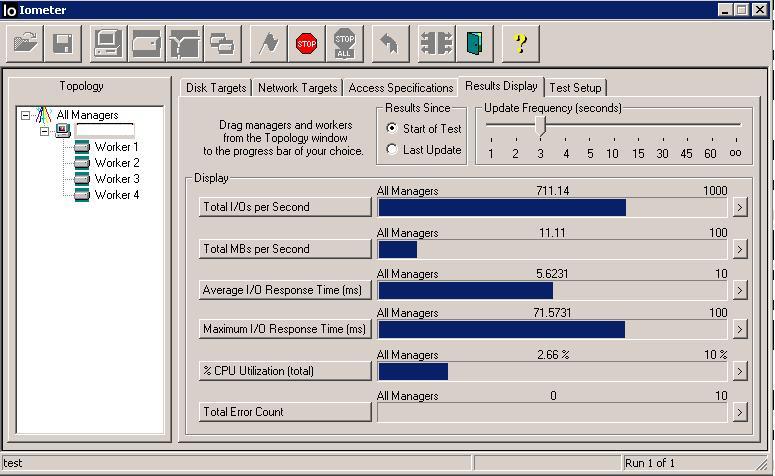Viewport: 775px width, 476px height.
Task: Click the Total I/Os per Second progress bar
Action: coord(552,208)
